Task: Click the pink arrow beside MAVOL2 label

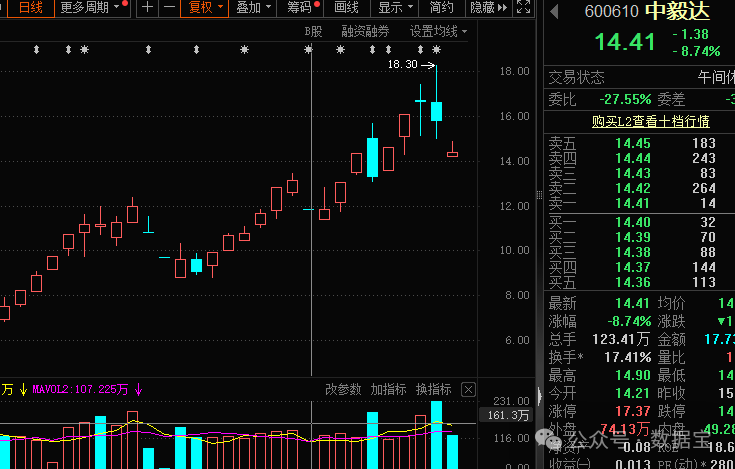Action: point(138,389)
